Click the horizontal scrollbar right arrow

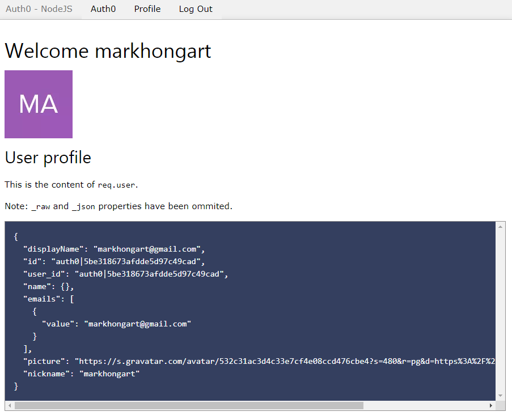(x=491, y=406)
